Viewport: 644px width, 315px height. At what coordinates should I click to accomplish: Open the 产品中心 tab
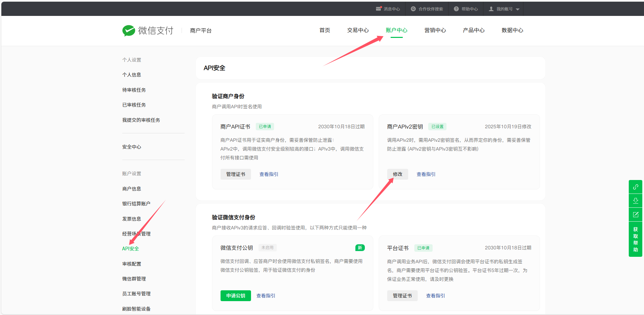coord(474,30)
